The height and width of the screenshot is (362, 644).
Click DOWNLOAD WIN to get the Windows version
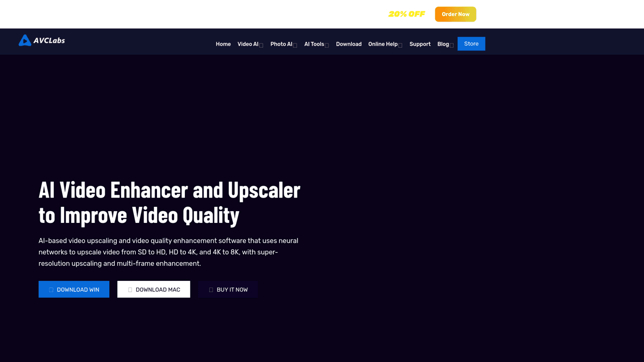[x=74, y=289]
